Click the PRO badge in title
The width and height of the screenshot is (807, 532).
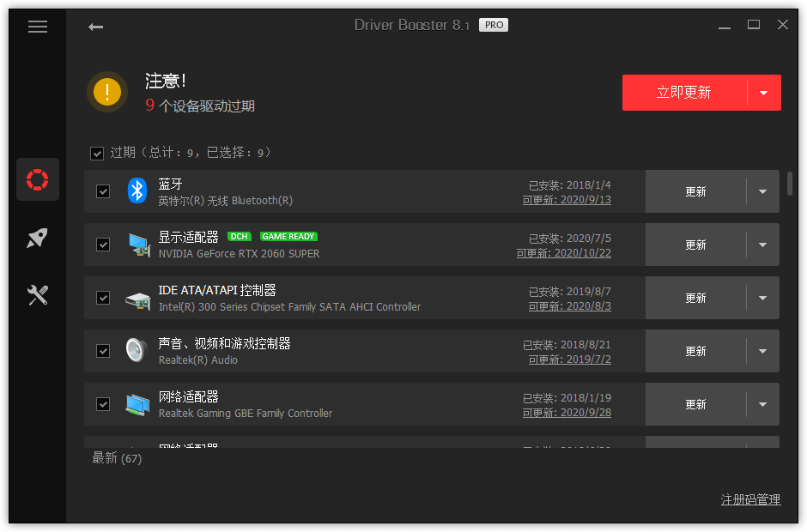pos(494,25)
